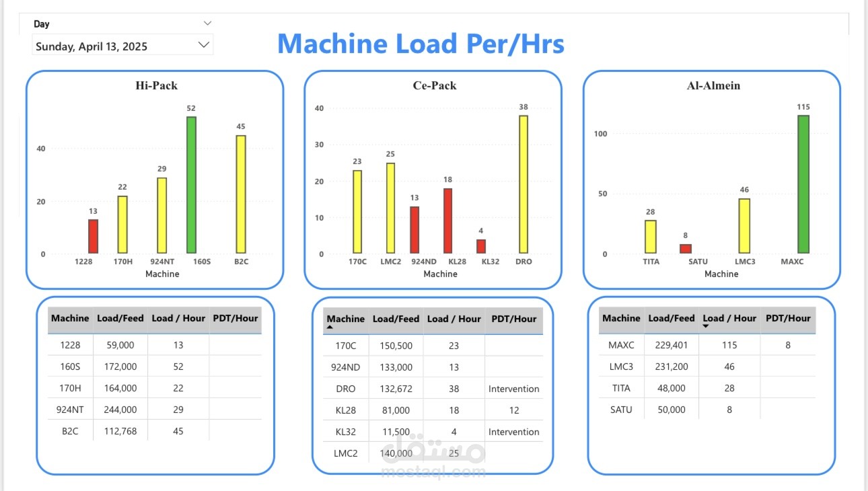Sort Al-Almein table by Load / Hour header
The width and height of the screenshot is (868, 491).
click(x=730, y=318)
